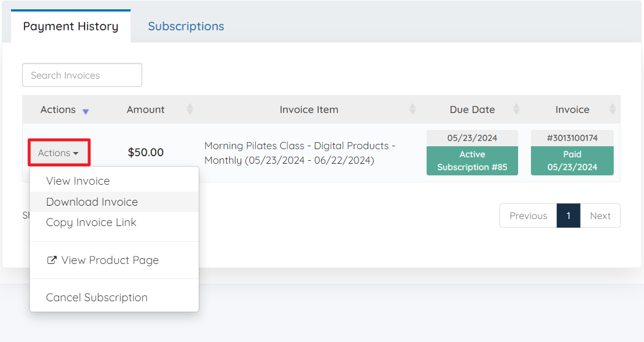Switch to the Subscriptions tab
644x342 pixels.
(x=186, y=26)
